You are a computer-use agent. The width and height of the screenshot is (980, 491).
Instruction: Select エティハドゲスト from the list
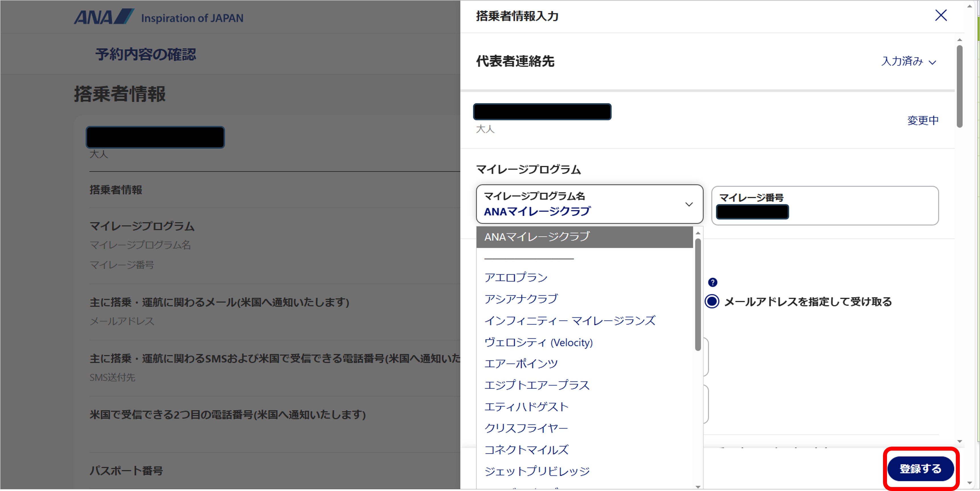point(526,407)
